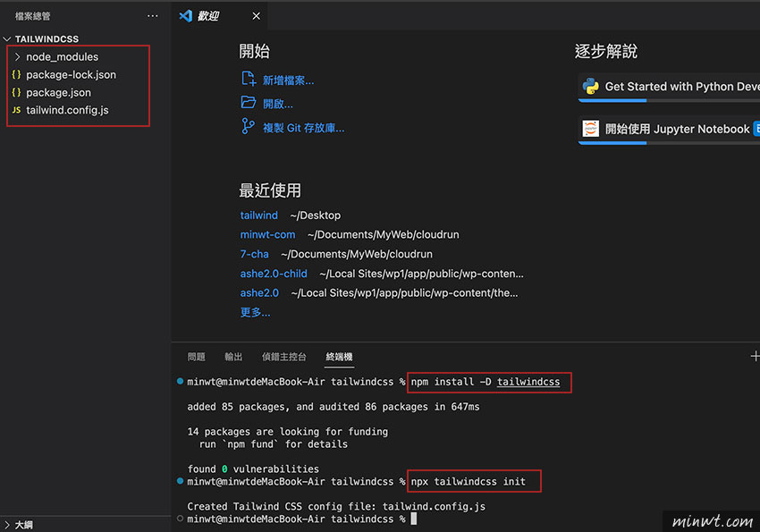The height and width of the screenshot is (532, 760).
Task: Open recent project tailwind
Action: click(259, 215)
